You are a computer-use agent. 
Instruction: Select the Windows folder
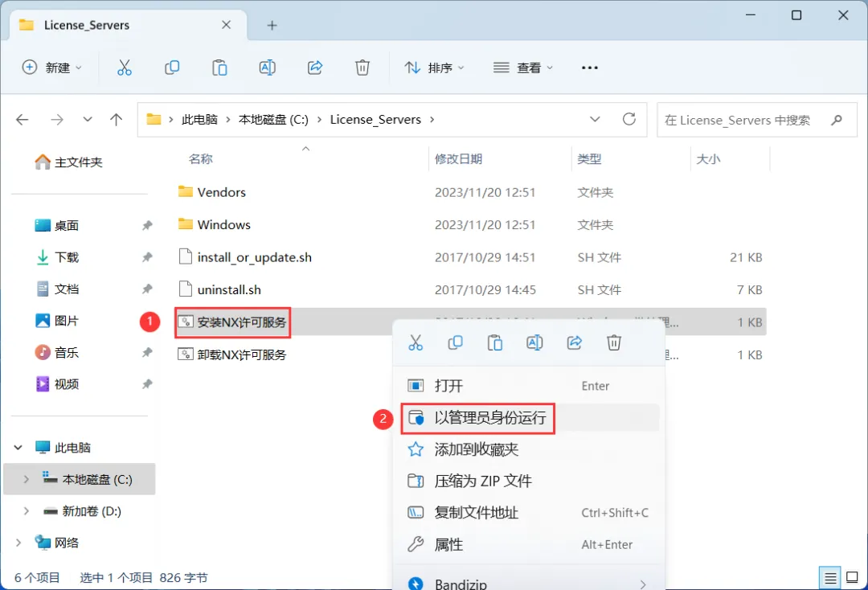[x=224, y=225]
